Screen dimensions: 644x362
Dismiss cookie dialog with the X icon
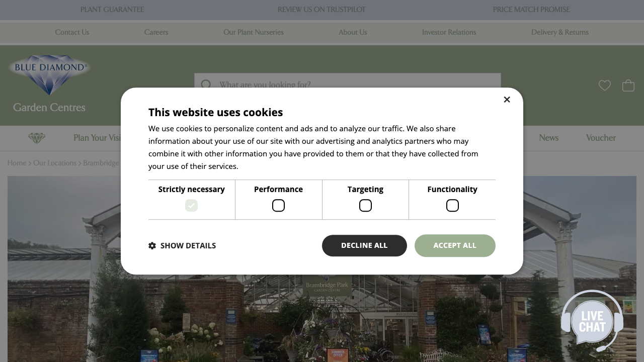(x=507, y=100)
